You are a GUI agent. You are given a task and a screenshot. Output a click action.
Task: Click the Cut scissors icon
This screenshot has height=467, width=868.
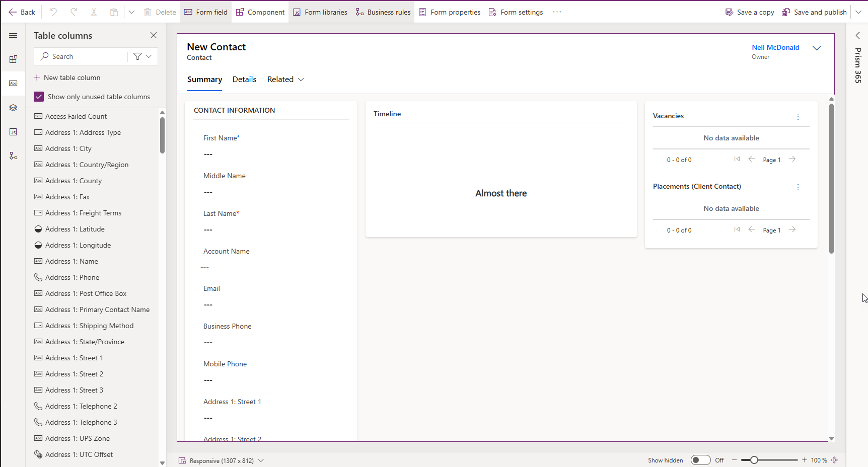click(94, 12)
